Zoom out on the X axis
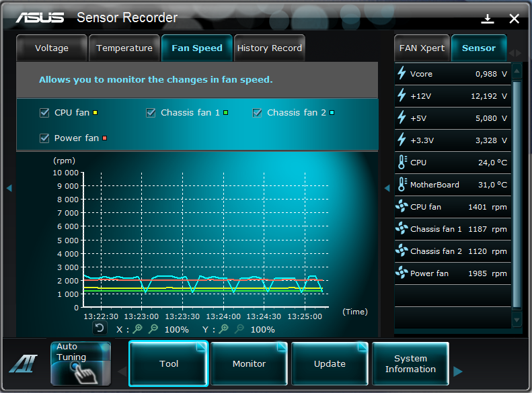The image size is (532, 393). click(x=153, y=329)
